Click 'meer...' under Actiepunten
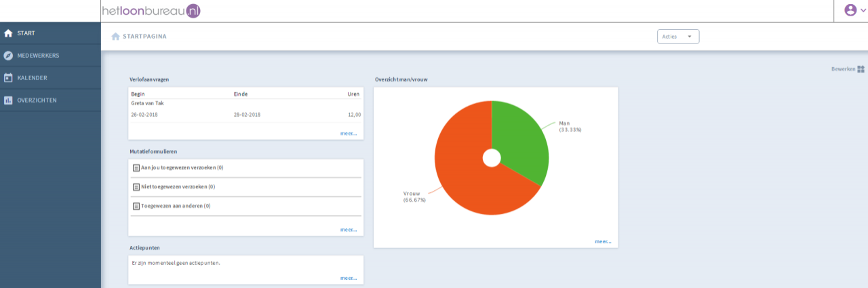 (349, 278)
